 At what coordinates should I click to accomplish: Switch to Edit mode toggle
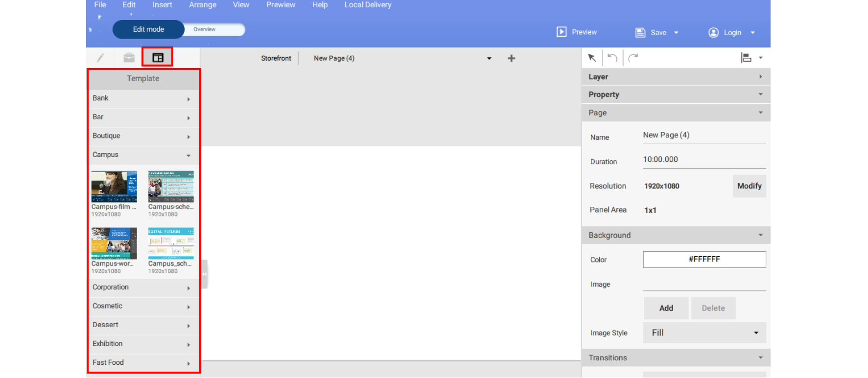point(148,29)
